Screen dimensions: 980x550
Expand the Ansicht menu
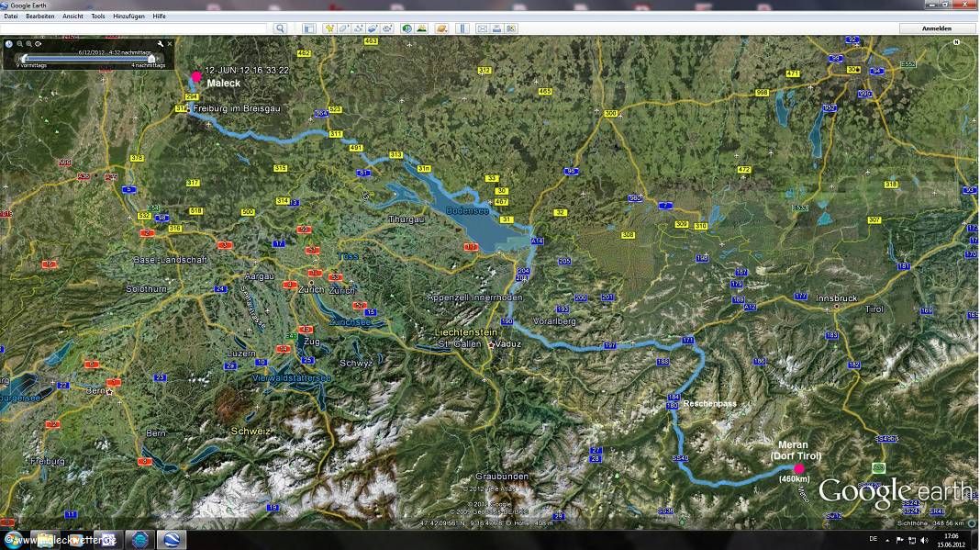[x=72, y=17]
